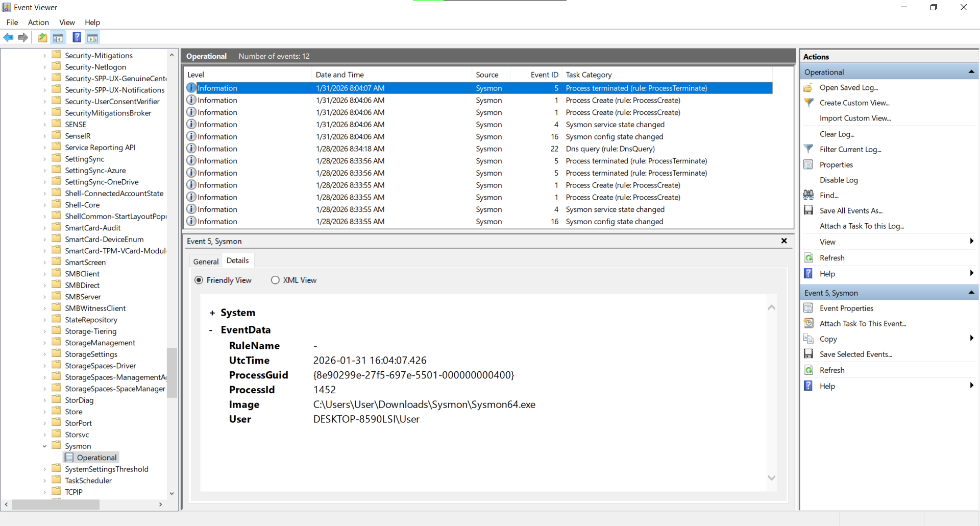Select the XML View radio button
The height and width of the screenshot is (526, 980).
coord(275,280)
